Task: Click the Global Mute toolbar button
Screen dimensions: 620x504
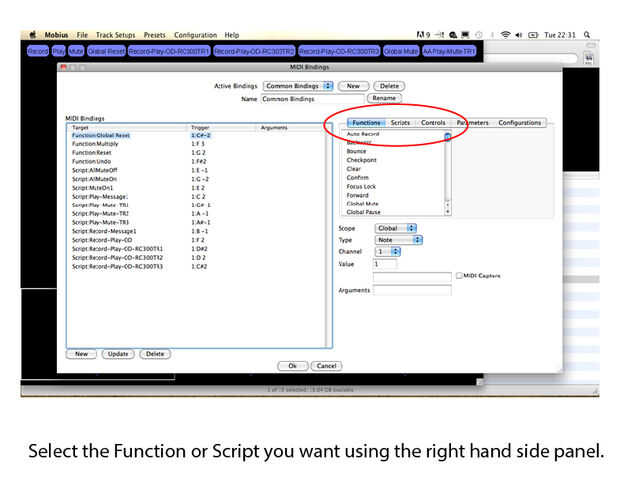Action: pyautogui.click(x=401, y=51)
